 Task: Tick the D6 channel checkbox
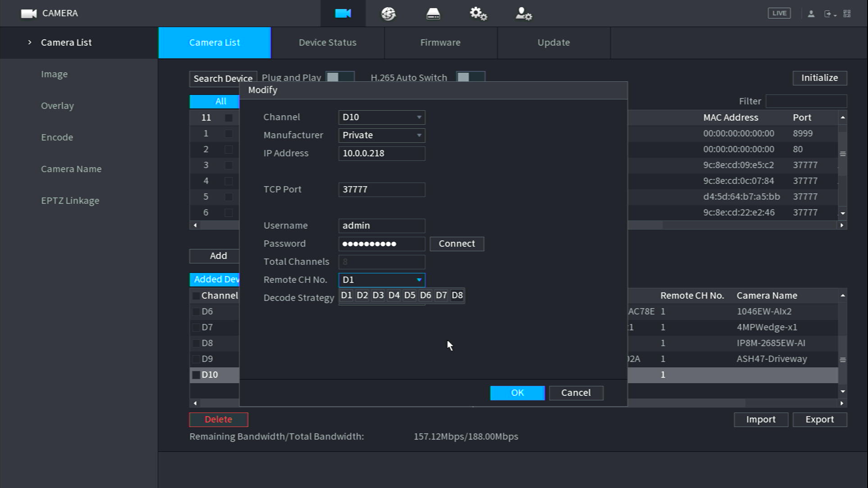click(x=196, y=312)
